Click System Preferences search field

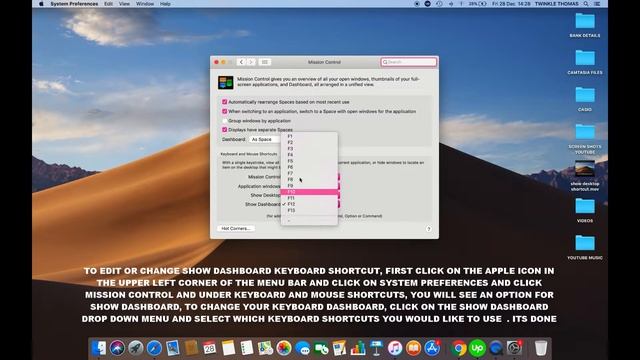tap(409, 62)
